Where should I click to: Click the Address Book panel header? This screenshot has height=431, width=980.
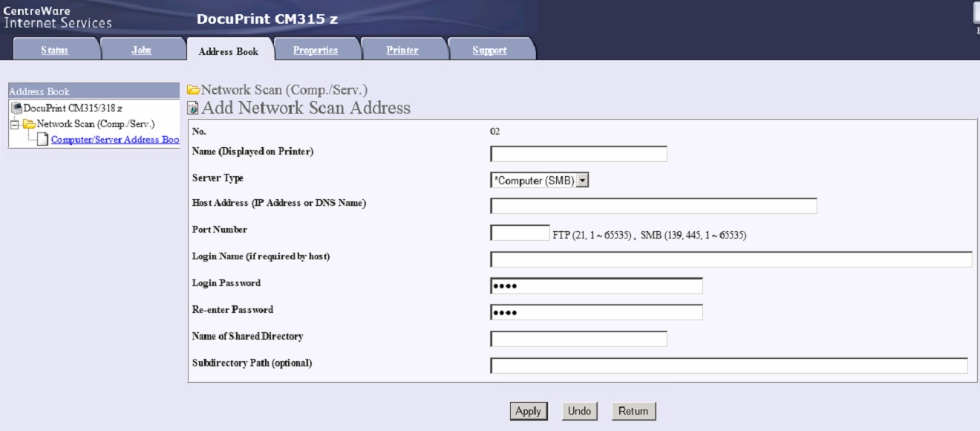[94, 91]
